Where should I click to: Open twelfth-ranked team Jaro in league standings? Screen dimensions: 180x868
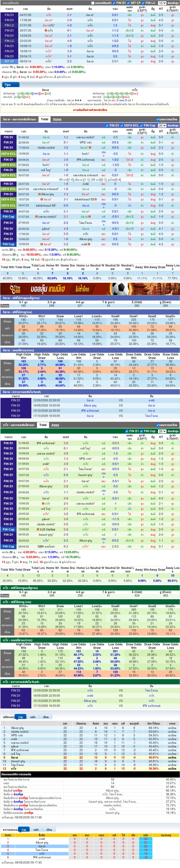14,769
